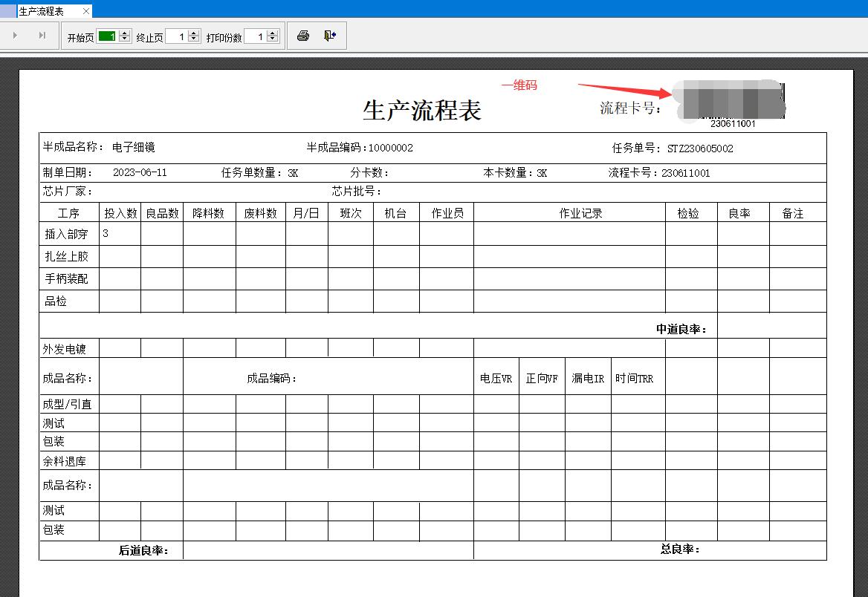
Task: Click the exit door icon
Action: [x=330, y=36]
